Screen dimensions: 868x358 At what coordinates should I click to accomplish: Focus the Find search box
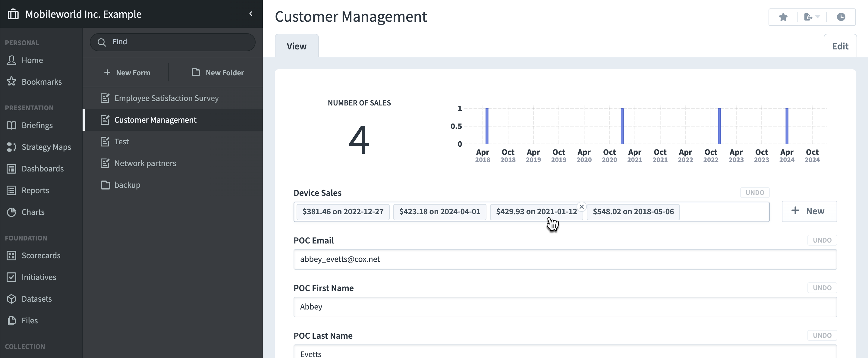pos(172,42)
